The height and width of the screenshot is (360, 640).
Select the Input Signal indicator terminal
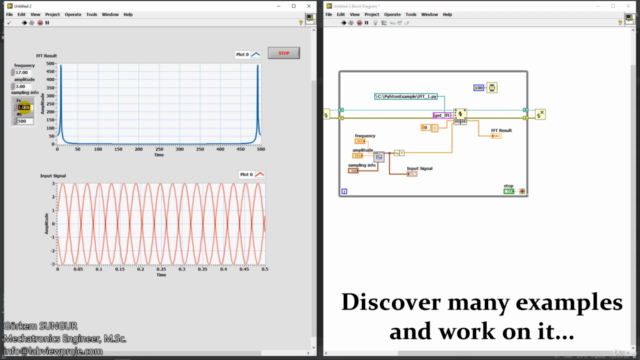point(412,174)
